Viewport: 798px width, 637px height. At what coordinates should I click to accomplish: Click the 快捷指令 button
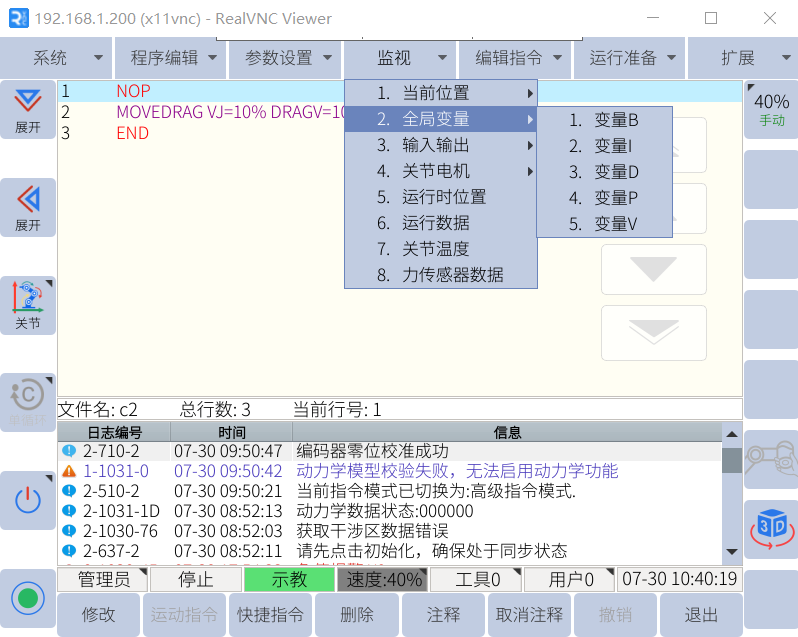coord(271,615)
